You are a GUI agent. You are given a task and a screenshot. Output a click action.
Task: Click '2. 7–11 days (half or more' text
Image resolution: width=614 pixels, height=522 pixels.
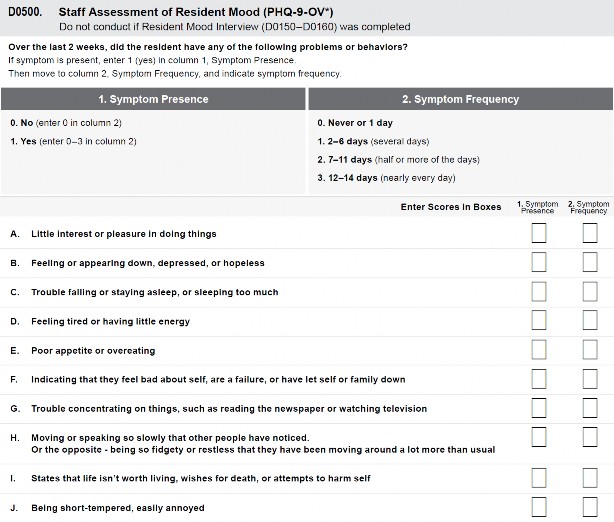(x=398, y=160)
